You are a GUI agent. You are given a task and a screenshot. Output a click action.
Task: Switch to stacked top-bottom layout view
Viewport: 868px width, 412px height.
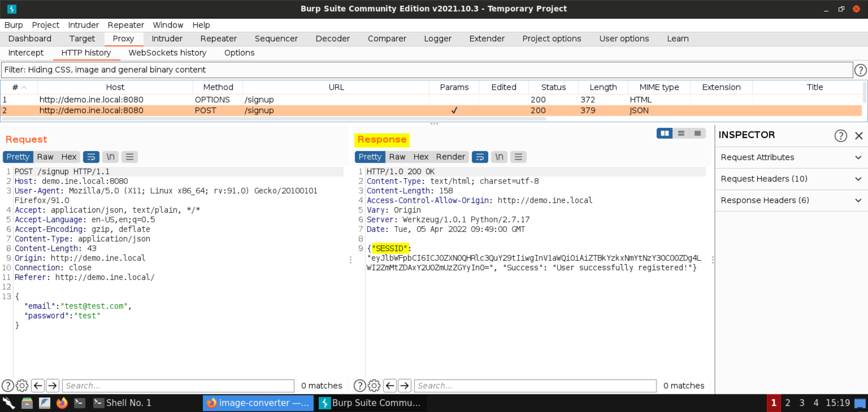click(x=681, y=133)
